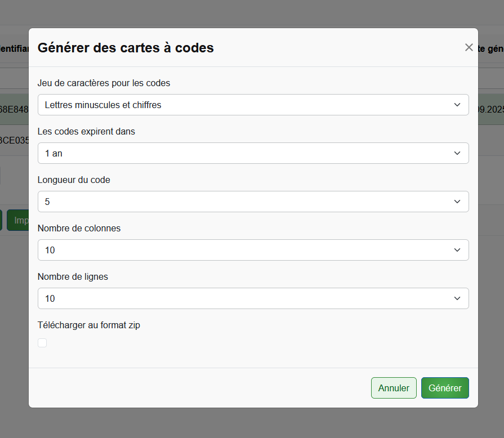Click the green Générer button
Image resolution: width=504 pixels, height=438 pixels.
point(445,388)
